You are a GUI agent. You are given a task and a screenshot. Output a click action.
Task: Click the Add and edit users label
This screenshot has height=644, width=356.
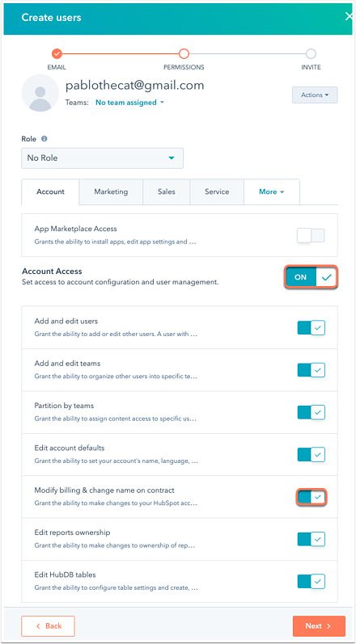coord(66,321)
